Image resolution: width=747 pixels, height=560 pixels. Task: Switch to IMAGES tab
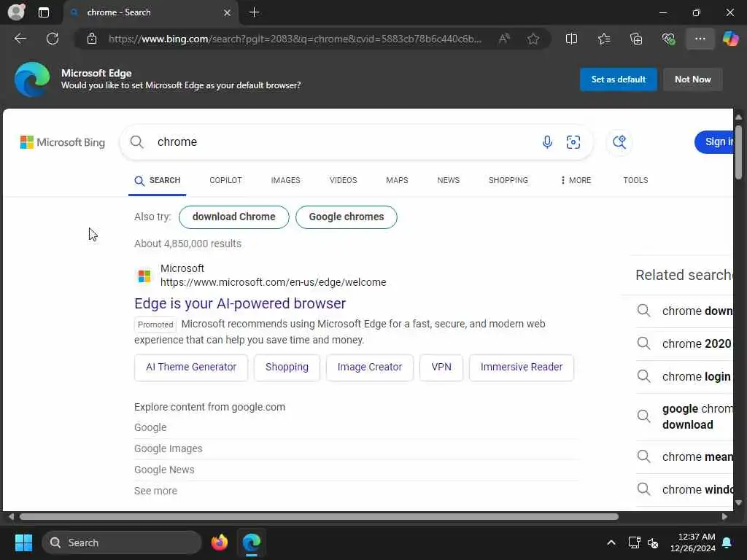285,180
